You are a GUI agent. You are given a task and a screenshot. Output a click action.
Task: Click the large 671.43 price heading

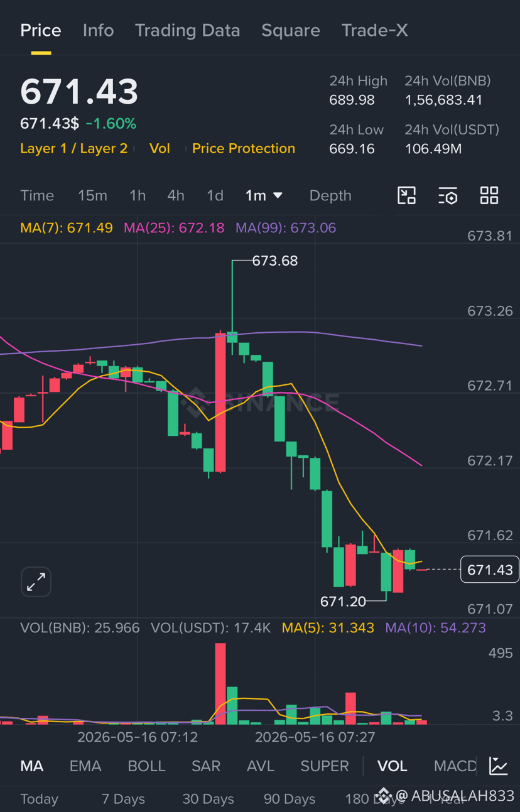(x=79, y=92)
